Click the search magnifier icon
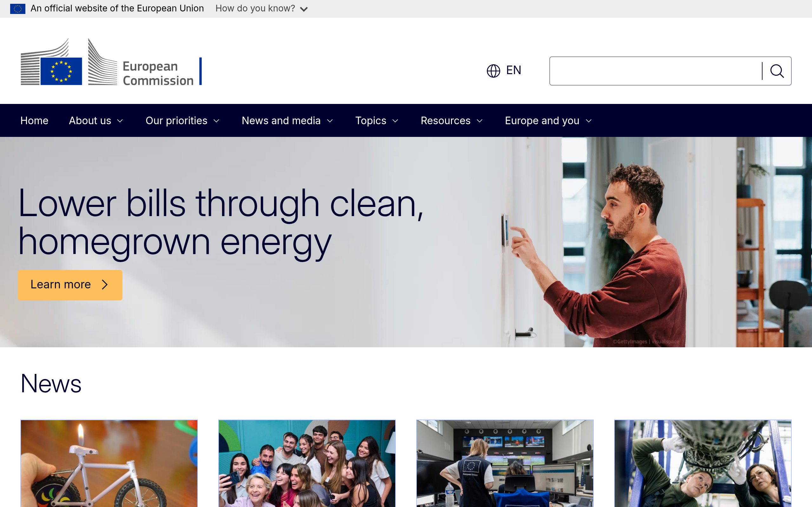This screenshot has width=812, height=507. 777,71
